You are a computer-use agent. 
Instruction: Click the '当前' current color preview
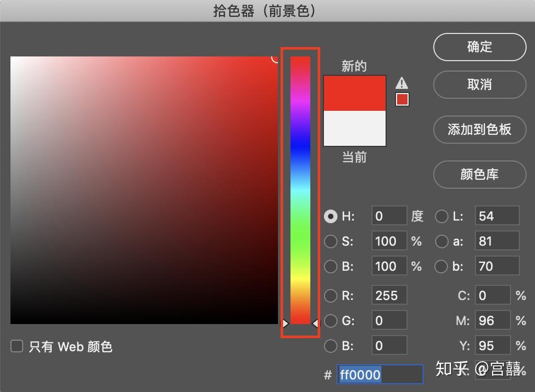point(354,127)
